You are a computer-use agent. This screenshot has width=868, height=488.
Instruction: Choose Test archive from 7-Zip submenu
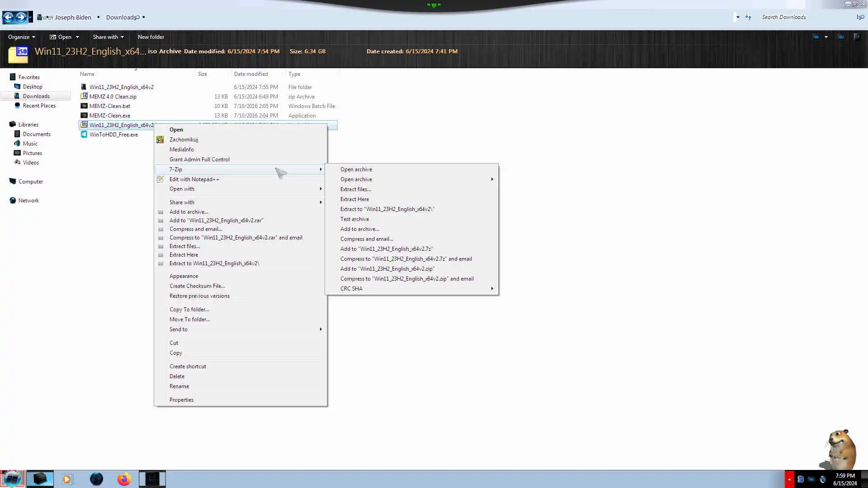(354, 219)
